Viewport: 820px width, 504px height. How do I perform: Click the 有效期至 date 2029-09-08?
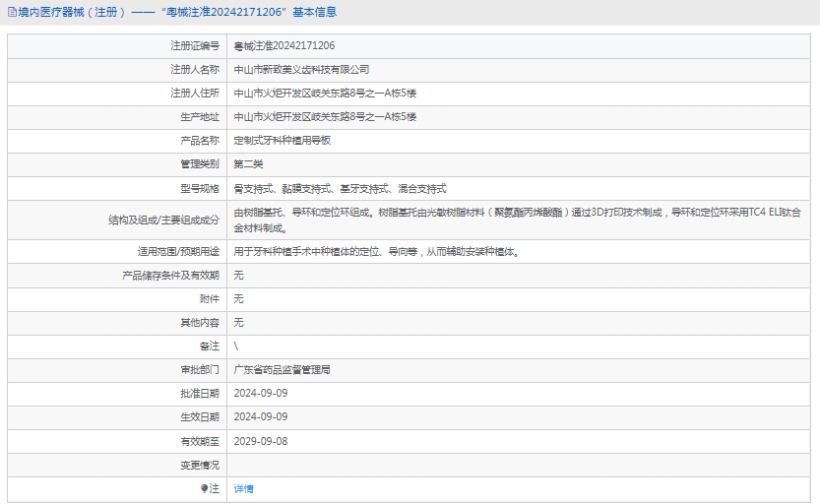[261, 441]
